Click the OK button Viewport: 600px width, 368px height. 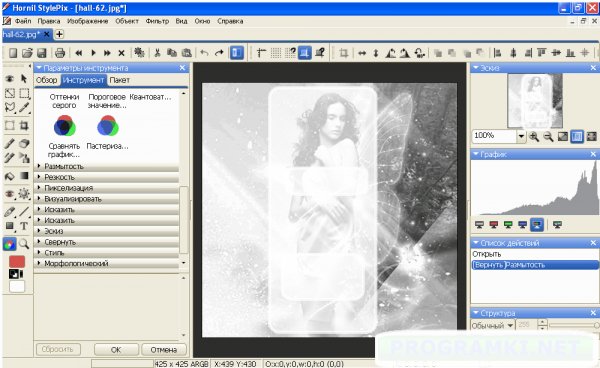point(116,350)
